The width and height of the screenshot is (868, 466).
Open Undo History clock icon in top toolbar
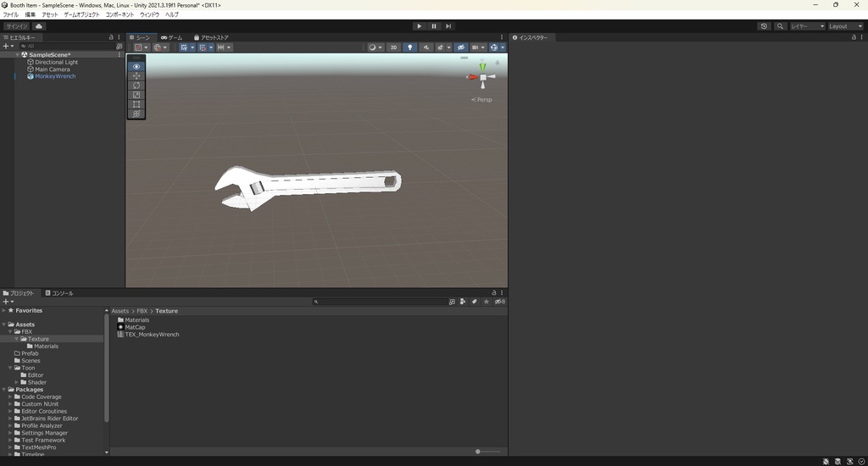[764, 26]
